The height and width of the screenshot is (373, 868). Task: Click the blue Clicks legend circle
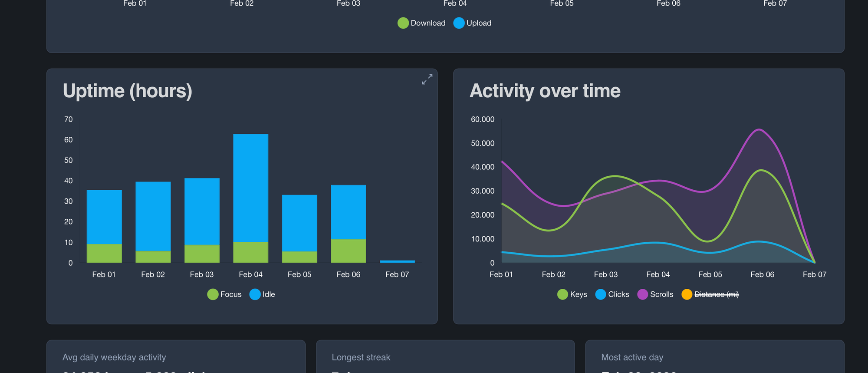click(x=601, y=294)
